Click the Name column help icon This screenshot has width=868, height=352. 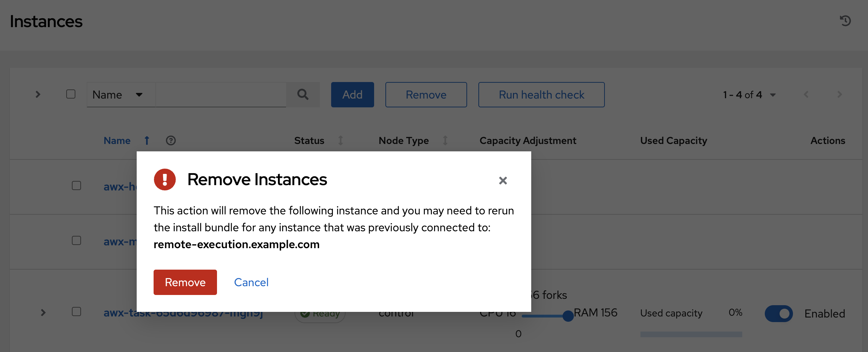coord(171,141)
